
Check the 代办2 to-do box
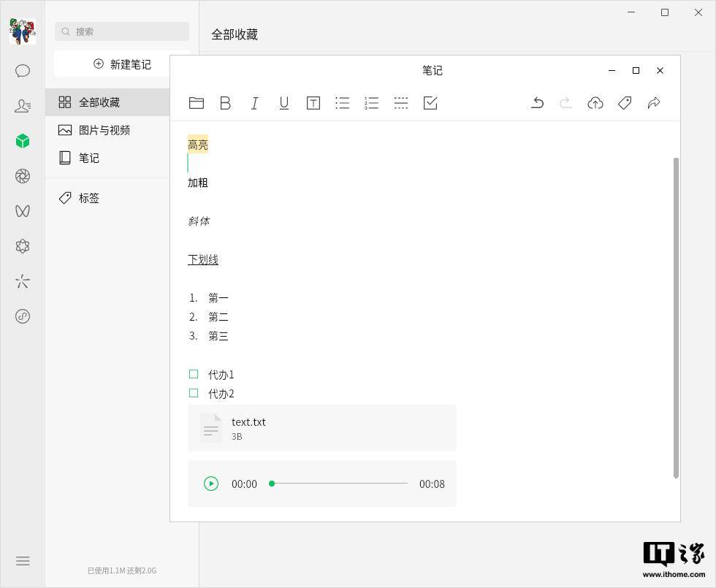point(194,393)
